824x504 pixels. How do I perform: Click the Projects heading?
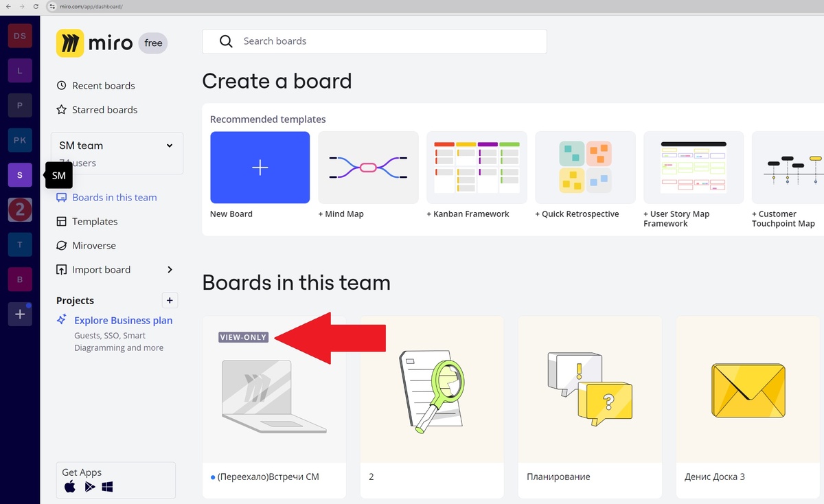coord(75,301)
